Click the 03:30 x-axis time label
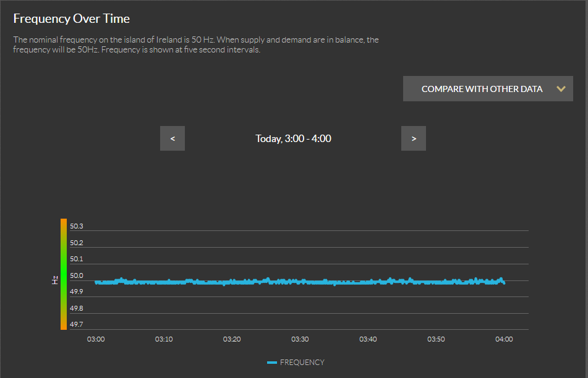Image resolution: width=588 pixels, height=378 pixels. pyautogui.click(x=300, y=339)
